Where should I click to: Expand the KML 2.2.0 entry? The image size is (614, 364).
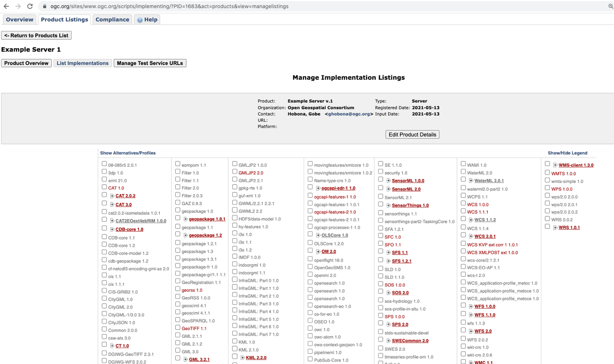243,358
